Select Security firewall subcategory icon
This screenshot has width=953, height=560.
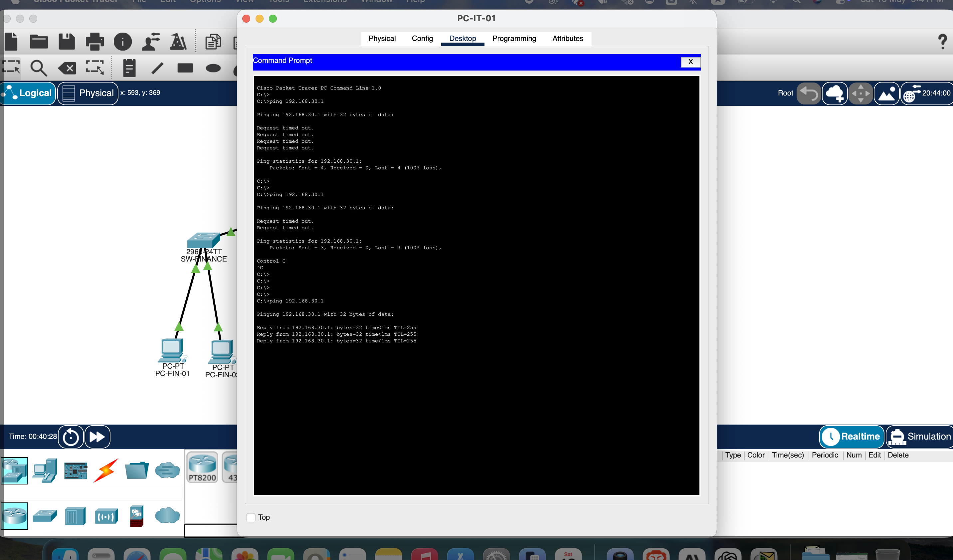[136, 516]
